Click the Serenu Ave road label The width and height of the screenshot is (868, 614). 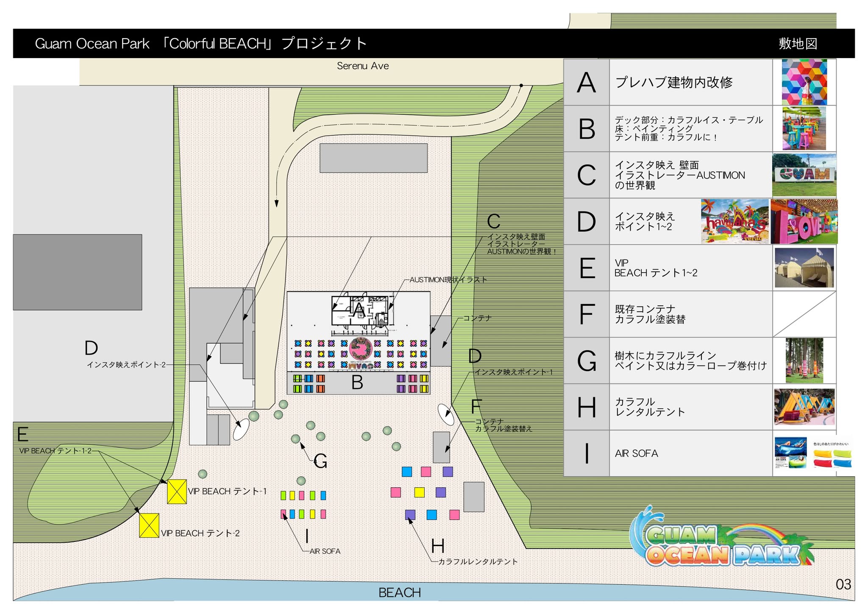pos(362,66)
